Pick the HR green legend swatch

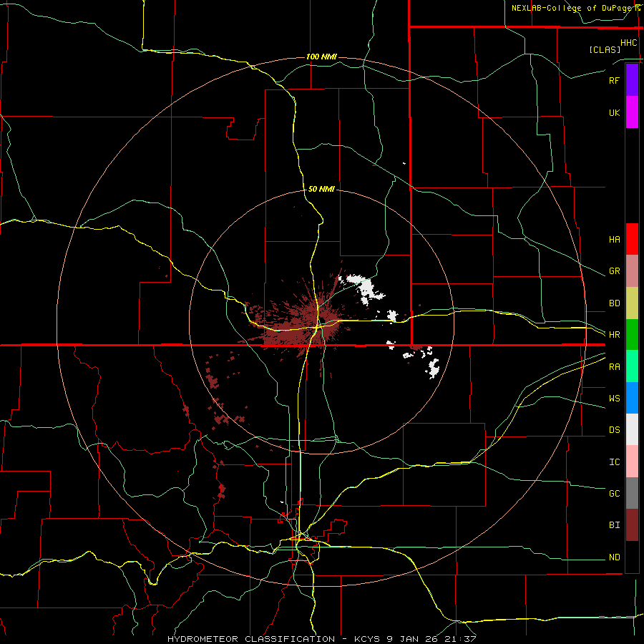632,335
